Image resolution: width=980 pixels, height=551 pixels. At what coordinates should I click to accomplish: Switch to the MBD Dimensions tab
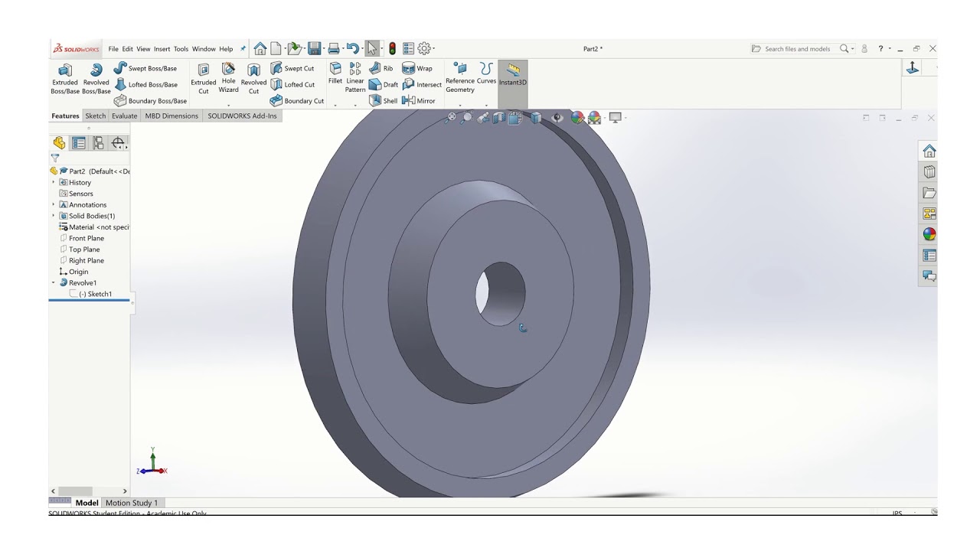(x=171, y=116)
